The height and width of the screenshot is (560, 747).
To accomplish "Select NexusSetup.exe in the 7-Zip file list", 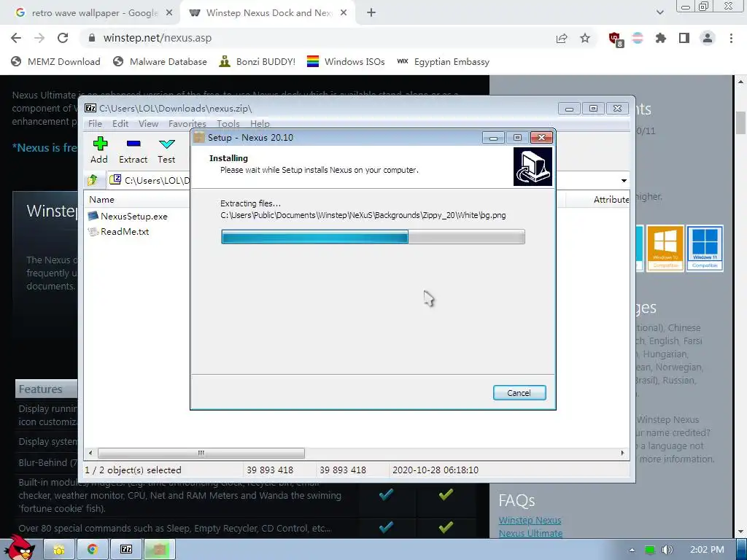I will [x=128, y=216].
